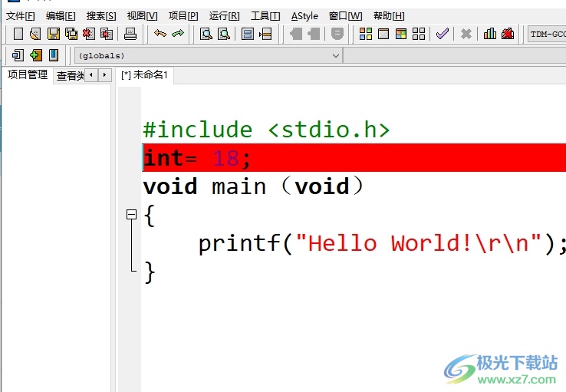
Task: Open the 运行[R] menu
Action: pyautogui.click(x=224, y=16)
